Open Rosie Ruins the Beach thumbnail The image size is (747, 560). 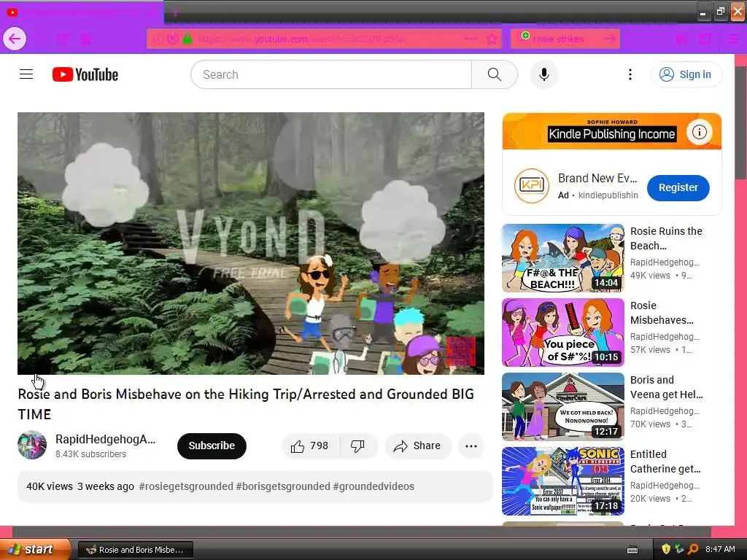click(562, 258)
